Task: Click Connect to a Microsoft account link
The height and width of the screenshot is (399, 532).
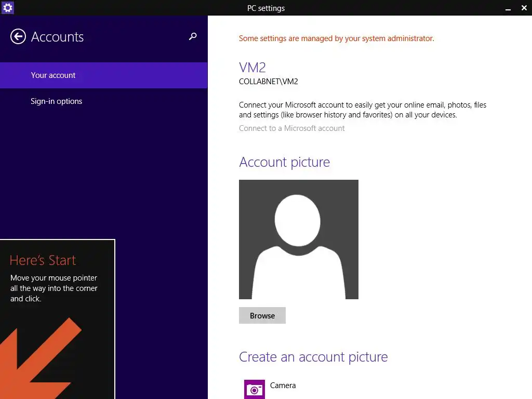Action: tap(292, 128)
